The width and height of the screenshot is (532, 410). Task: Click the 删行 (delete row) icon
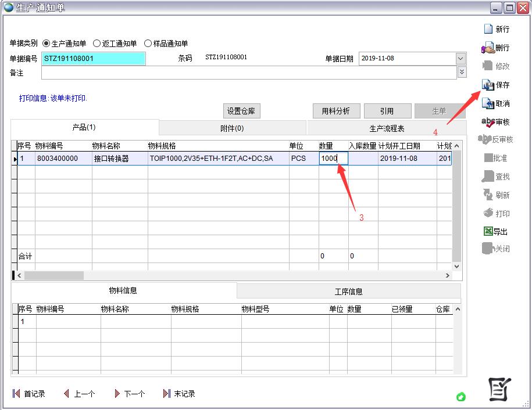pyautogui.click(x=488, y=48)
